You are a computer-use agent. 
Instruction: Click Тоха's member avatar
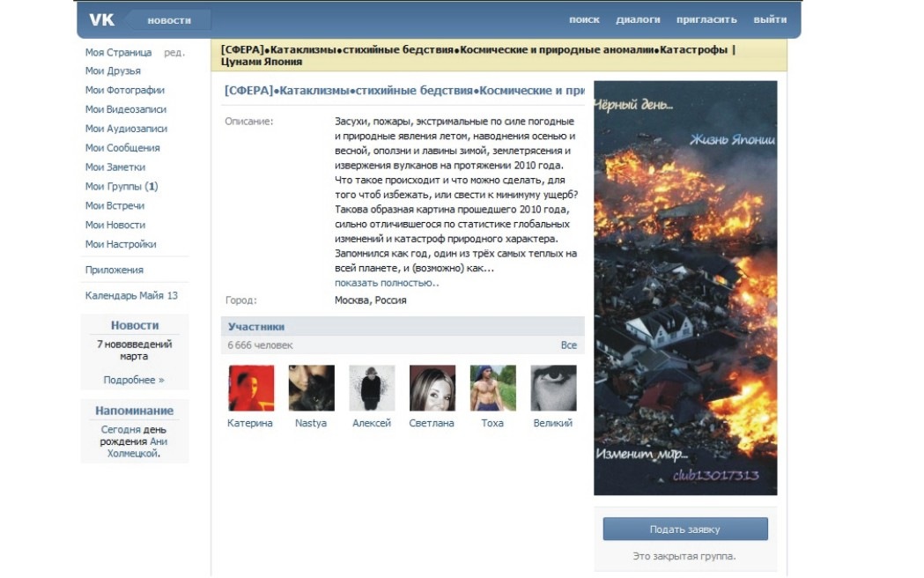coord(492,389)
